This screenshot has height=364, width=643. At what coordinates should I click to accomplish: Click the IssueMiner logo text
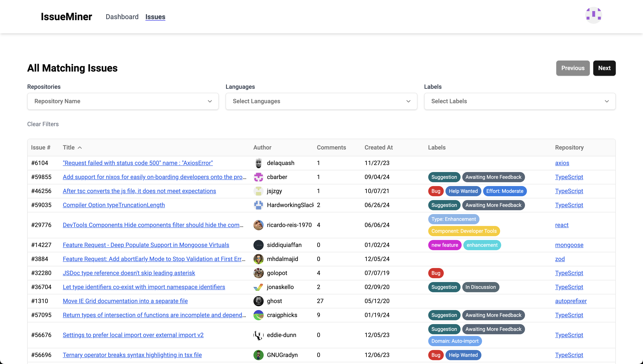coord(66,17)
